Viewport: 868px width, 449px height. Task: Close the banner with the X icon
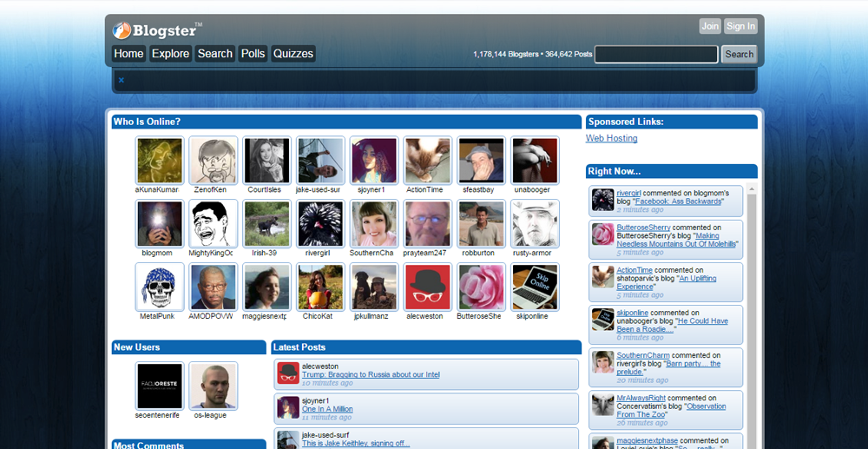(122, 80)
